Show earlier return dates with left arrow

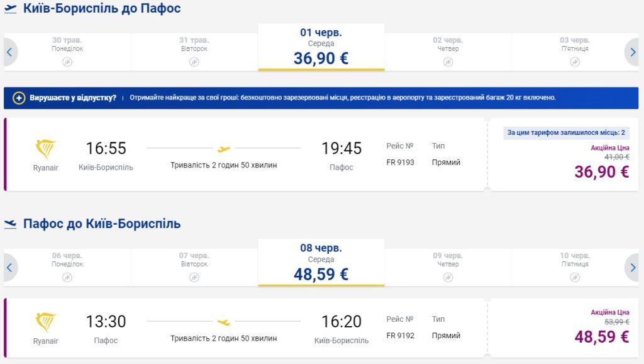tap(9, 268)
